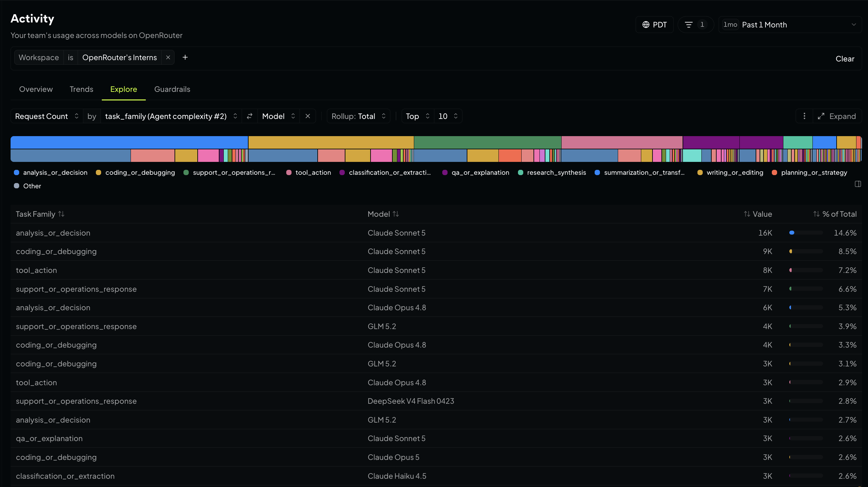Sort by % of Total column
868x487 pixels.
coord(835,214)
